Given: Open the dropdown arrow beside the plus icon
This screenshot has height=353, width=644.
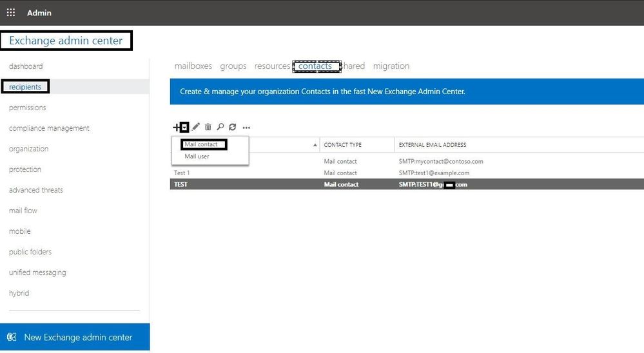Looking at the screenshot, I should point(184,128).
